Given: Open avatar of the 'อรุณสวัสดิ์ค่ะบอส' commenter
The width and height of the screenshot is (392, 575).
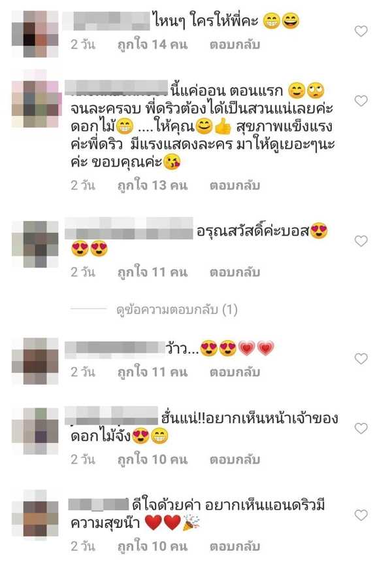Looking at the screenshot, I should [35, 244].
